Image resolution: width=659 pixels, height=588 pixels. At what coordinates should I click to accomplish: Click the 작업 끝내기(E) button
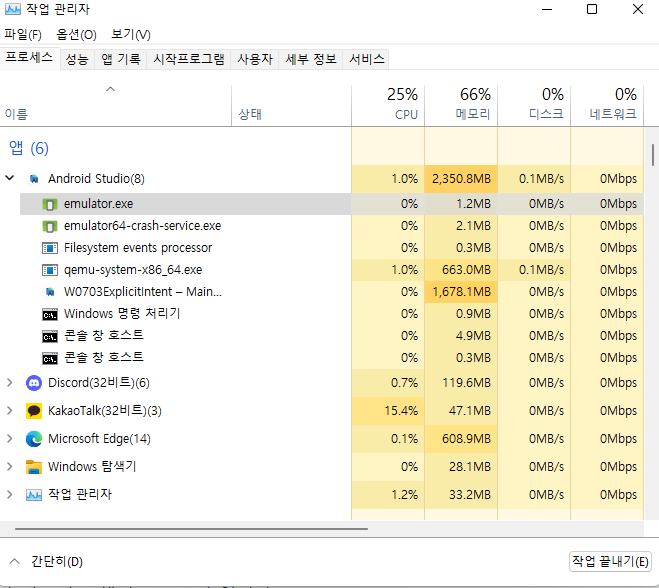(610, 561)
